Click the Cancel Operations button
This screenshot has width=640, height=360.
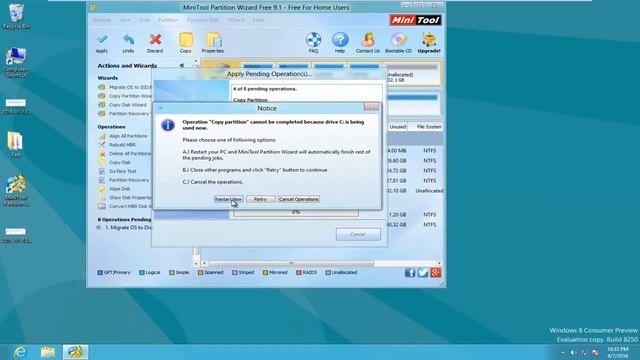(299, 199)
